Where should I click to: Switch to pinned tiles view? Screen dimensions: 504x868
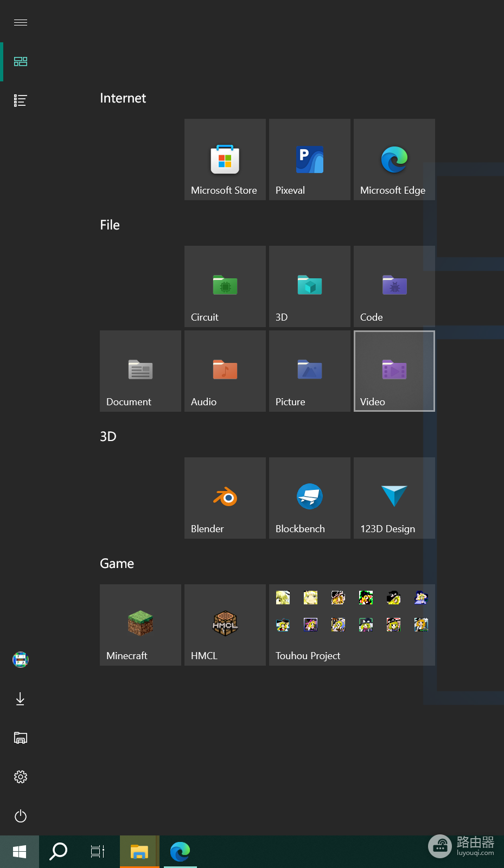21,61
